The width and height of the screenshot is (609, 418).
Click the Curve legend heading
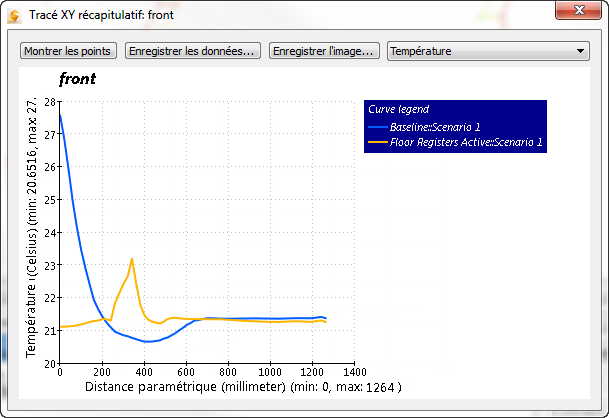click(398, 109)
